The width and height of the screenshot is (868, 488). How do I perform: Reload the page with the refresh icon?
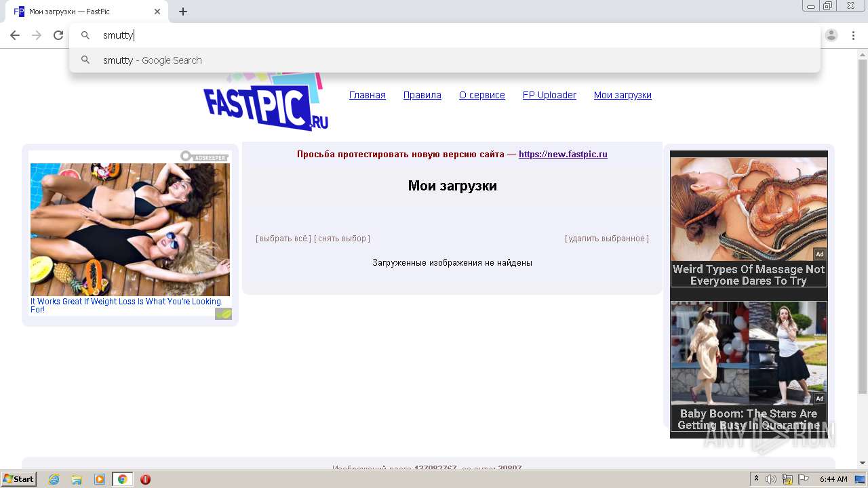[x=58, y=35]
